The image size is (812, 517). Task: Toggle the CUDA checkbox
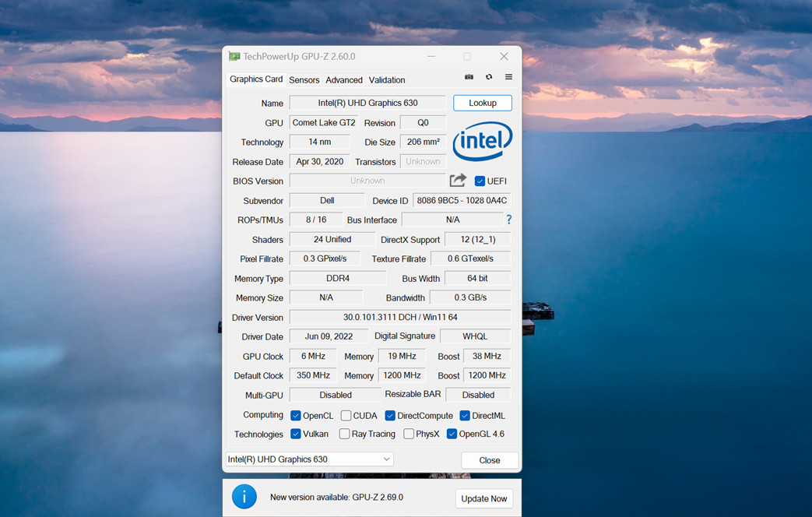(346, 416)
